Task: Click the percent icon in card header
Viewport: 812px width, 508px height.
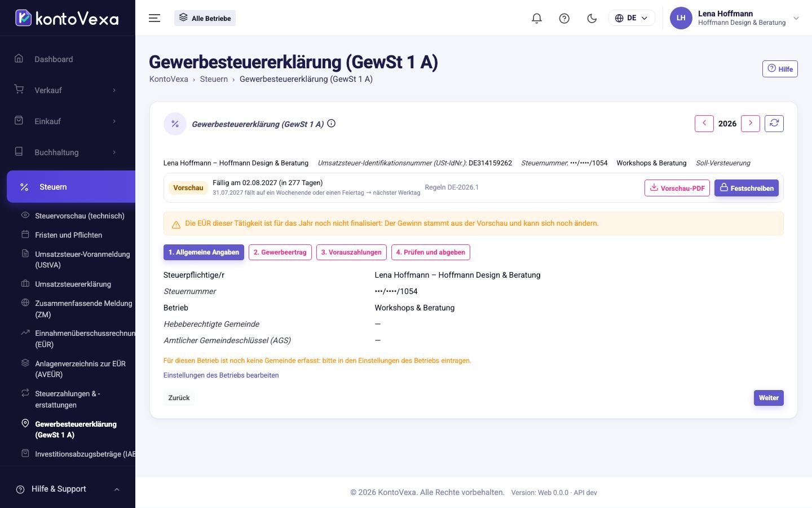Action: point(175,124)
